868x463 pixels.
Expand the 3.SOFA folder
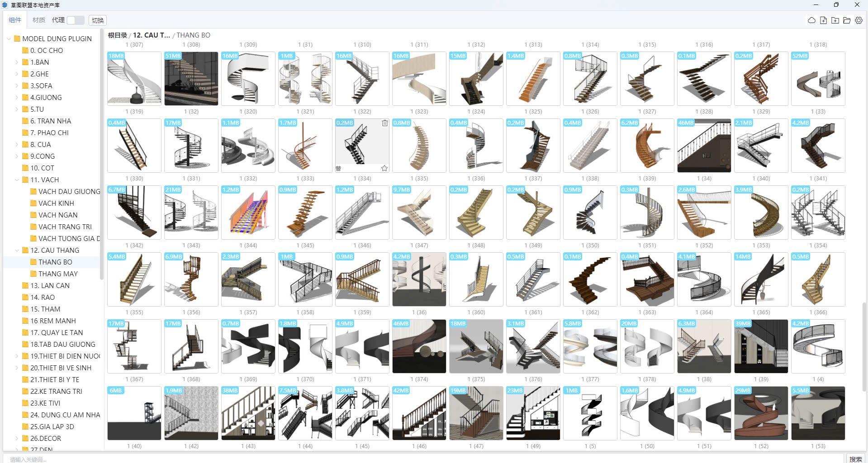click(x=17, y=86)
